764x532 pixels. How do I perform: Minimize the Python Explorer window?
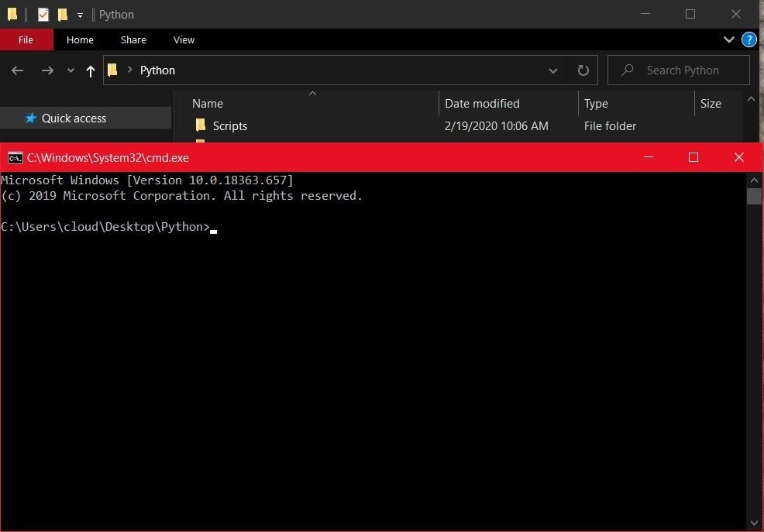645,14
